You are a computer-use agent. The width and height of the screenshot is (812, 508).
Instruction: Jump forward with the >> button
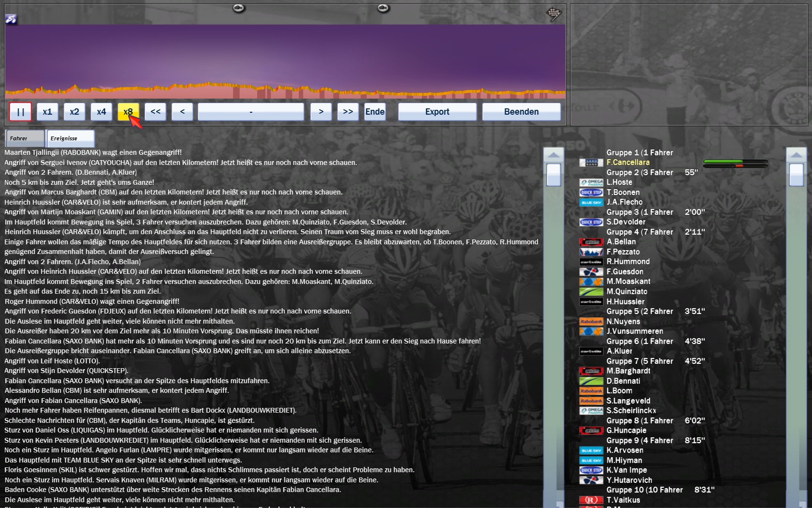(348, 112)
